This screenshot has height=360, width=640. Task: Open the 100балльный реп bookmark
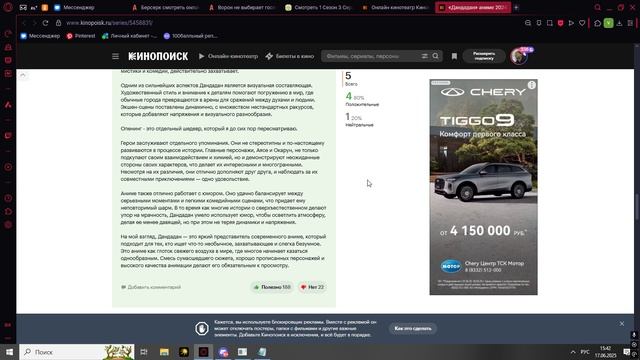pos(190,36)
